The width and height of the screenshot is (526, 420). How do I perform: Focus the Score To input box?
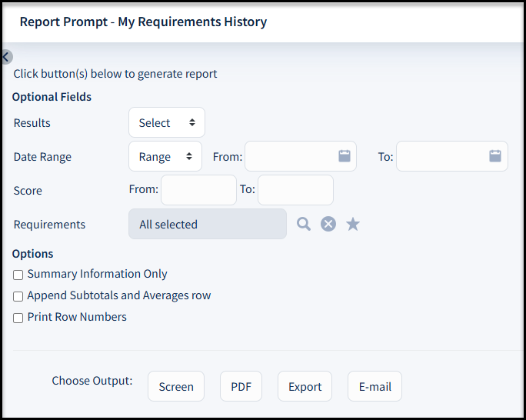[295, 190]
